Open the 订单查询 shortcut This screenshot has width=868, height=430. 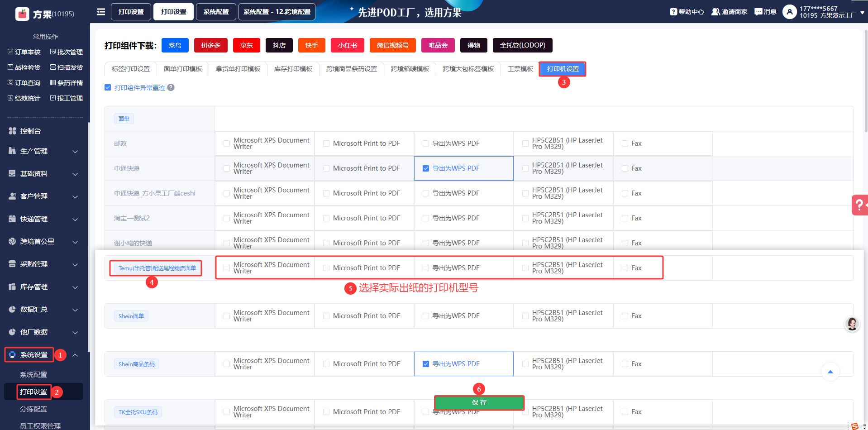pyautogui.click(x=24, y=83)
